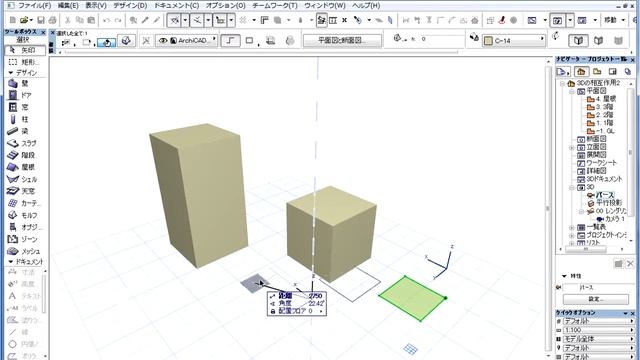
Task: Select the パース item in navigator
Action: point(604,195)
